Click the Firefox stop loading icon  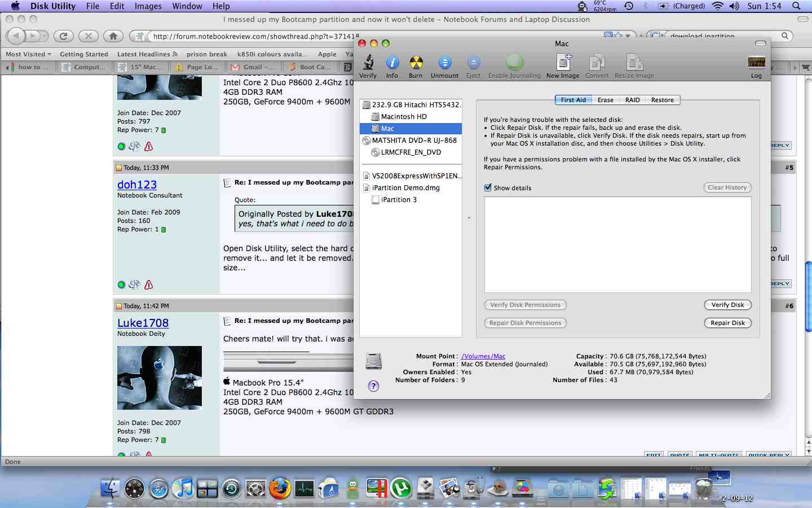(x=88, y=36)
